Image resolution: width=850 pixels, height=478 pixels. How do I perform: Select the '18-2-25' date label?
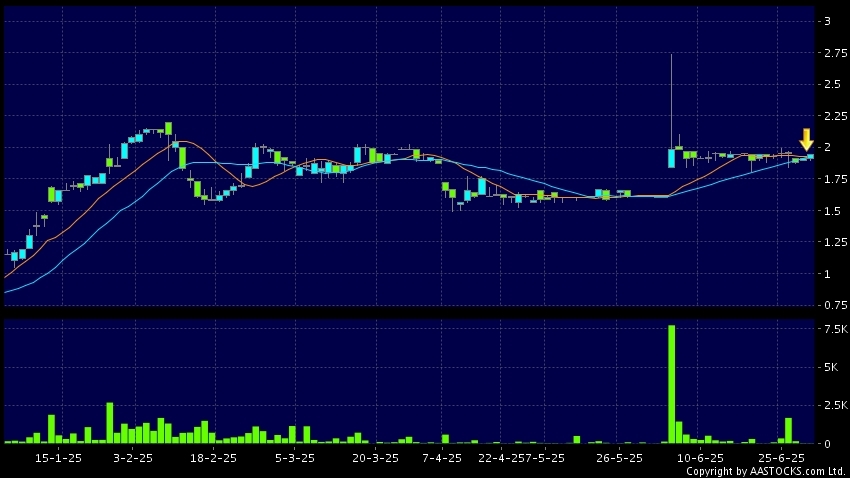point(213,458)
